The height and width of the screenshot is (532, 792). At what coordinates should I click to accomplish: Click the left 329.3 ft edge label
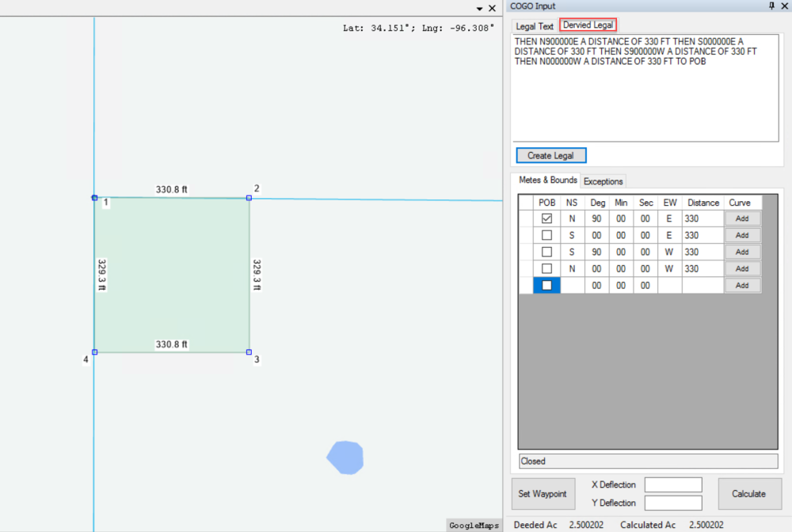[x=102, y=275]
